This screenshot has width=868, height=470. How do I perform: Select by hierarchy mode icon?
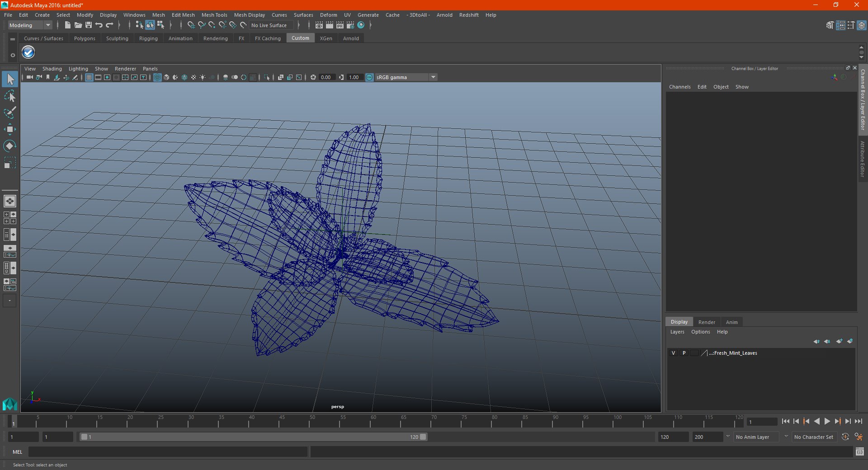coord(139,25)
